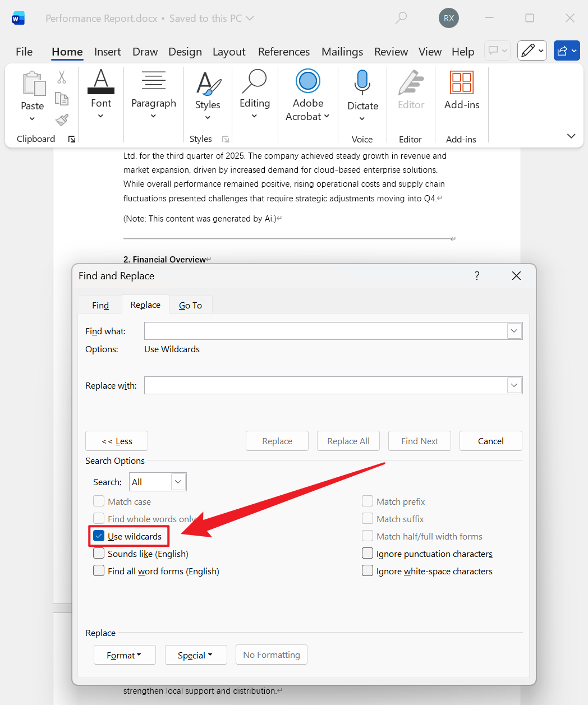Expand the Replace with history dropdown
Viewport: 588px width, 705px height.
514,385
